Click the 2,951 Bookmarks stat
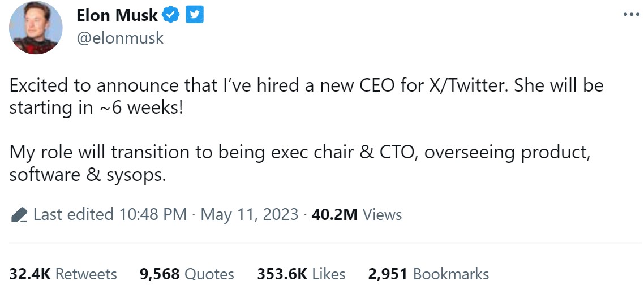 click(x=428, y=274)
